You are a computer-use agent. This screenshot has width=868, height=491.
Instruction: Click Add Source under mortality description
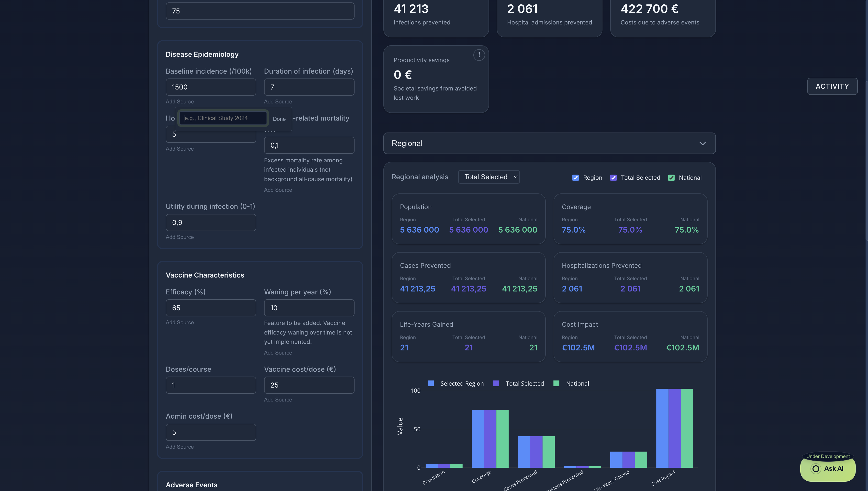coord(278,190)
